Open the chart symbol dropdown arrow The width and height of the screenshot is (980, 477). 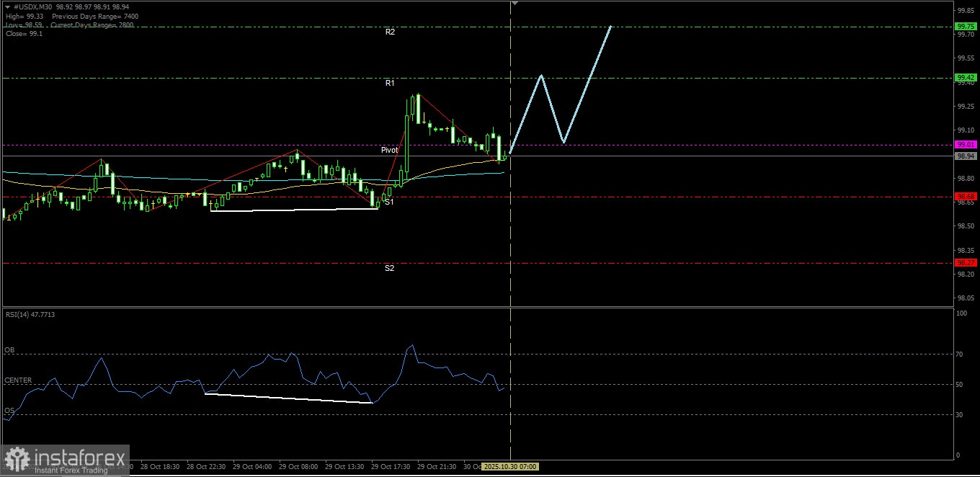pos(6,5)
